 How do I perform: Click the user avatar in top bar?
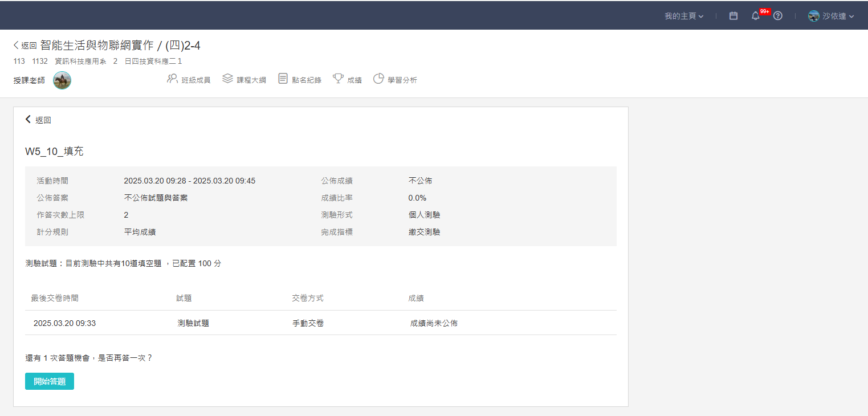coord(814,16)
